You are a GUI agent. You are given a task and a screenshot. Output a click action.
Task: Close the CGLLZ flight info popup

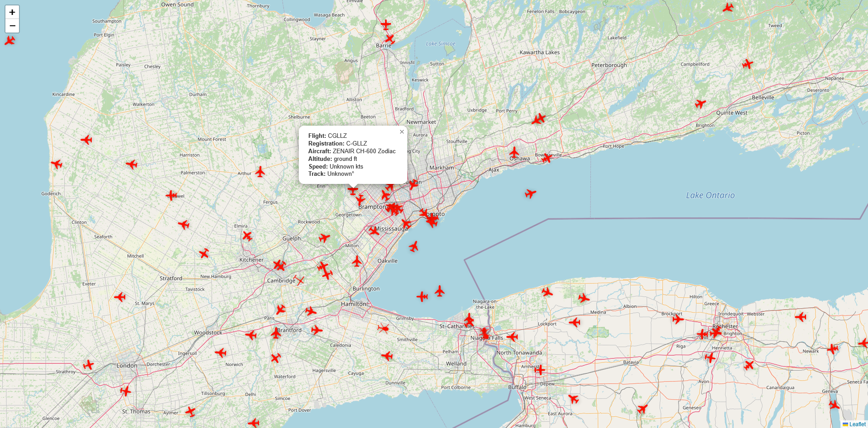coord(401,132)
